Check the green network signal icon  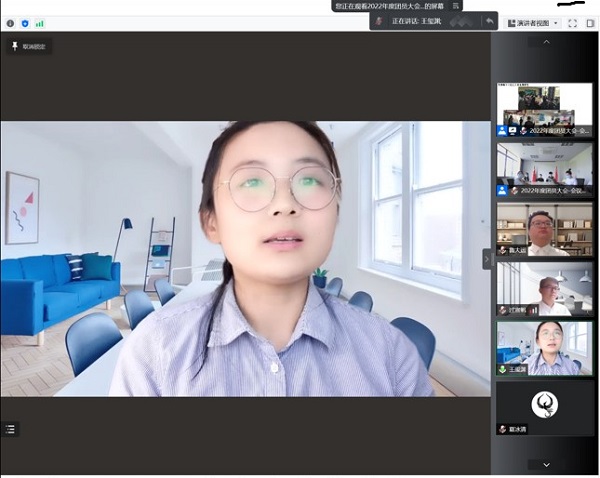coord(40,23)
